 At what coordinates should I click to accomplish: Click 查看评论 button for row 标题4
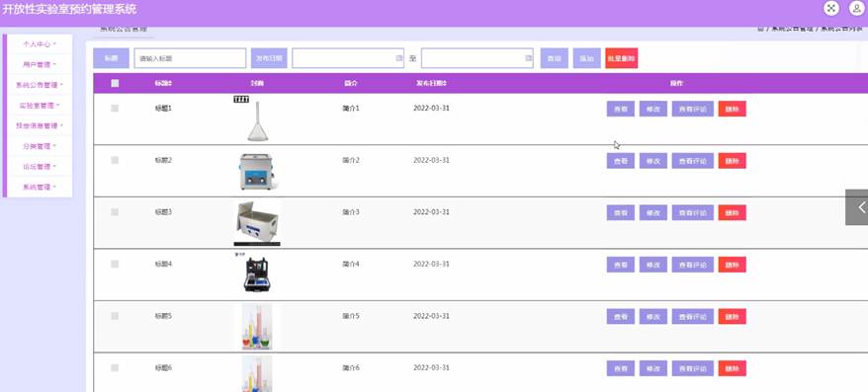coord(693,265)
